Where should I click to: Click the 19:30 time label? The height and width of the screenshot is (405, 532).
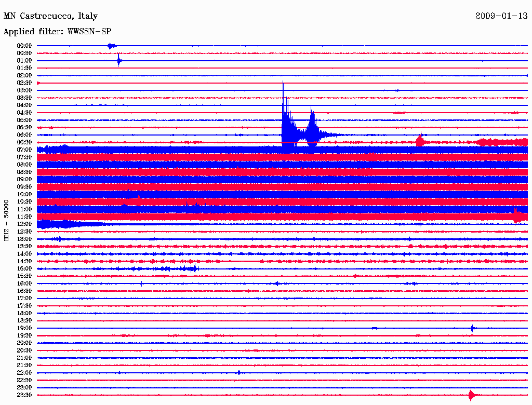pos(24,335)
